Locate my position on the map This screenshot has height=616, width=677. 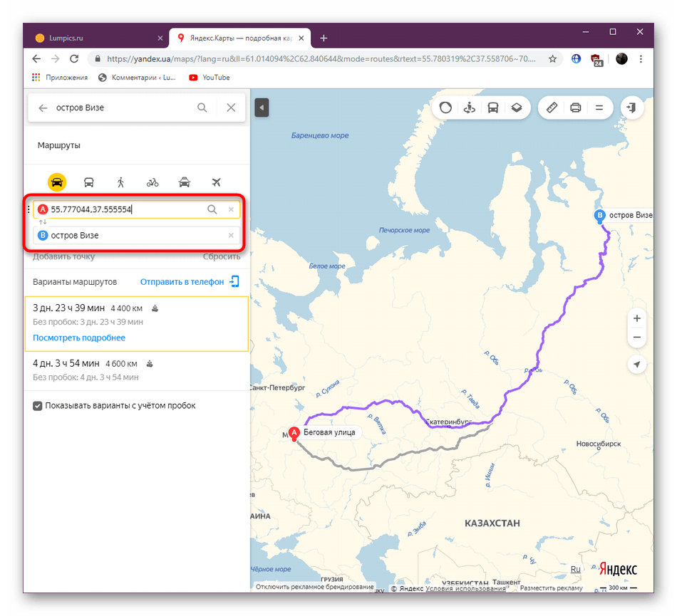point(637,365)
